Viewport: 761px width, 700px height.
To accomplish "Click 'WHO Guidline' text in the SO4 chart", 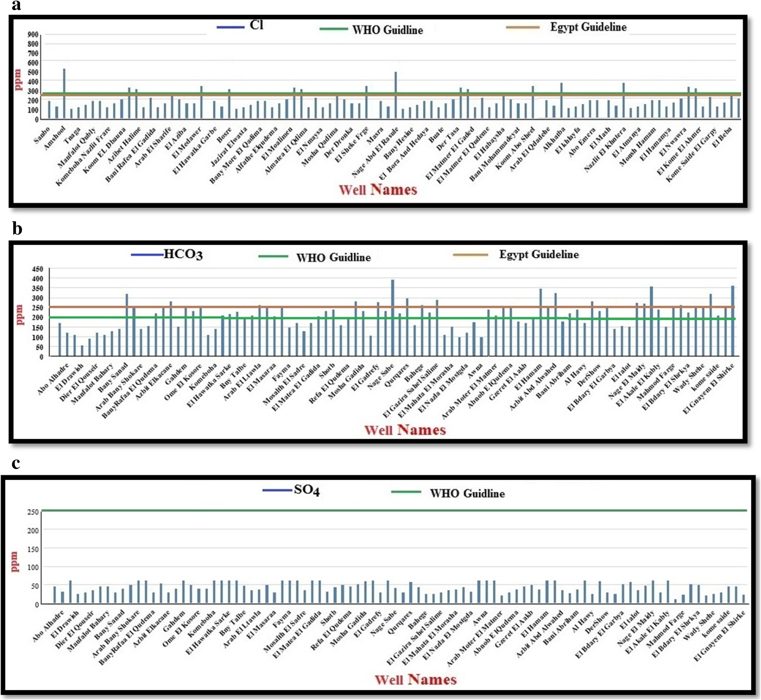I will coord(467,494).
